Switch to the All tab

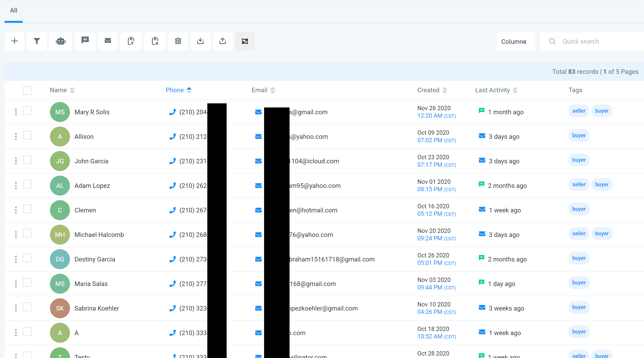tap(13, 10)
